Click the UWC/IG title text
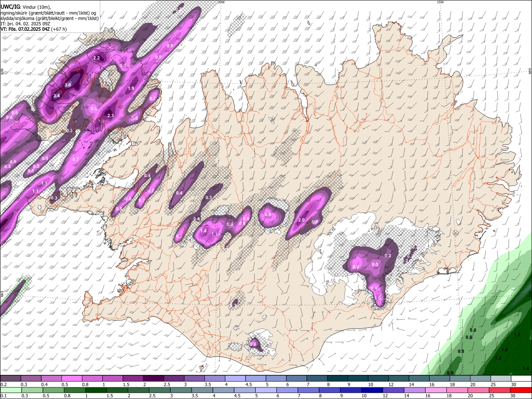Image resolution: width=532 pixels, height=399 pixels. [x=10, y=7]
